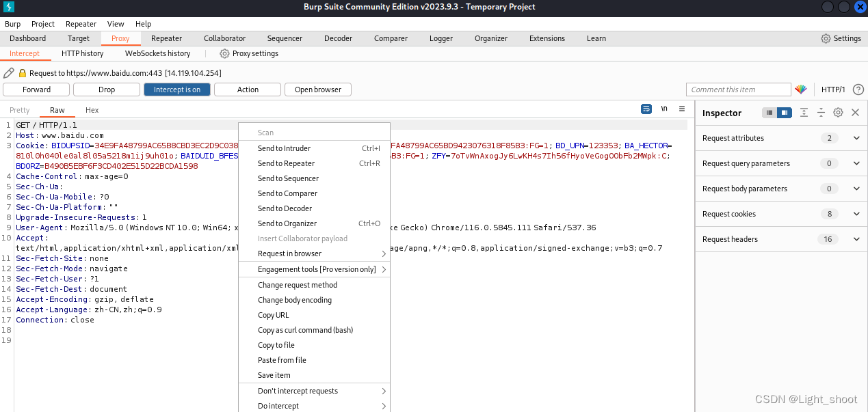868x412 pixels.
Task: Open the HTTP history sub-tab
Action: tap(83, 53)
